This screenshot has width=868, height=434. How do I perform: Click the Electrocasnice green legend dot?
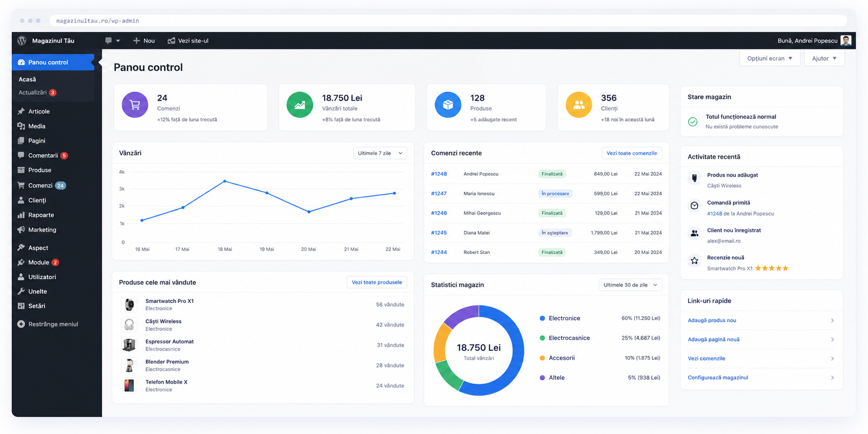click(542, 338)
